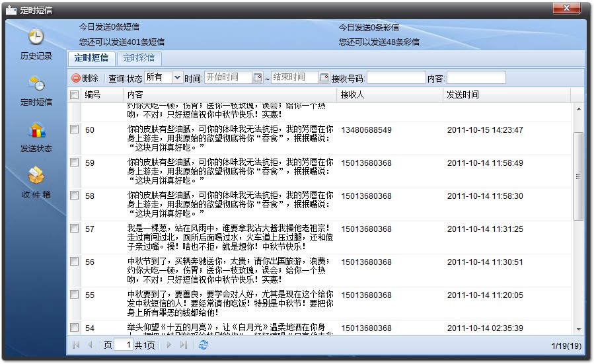Click the text 您还可以发送48条彩信
This screenshot has width=594, height=364.
click(379, 42)
